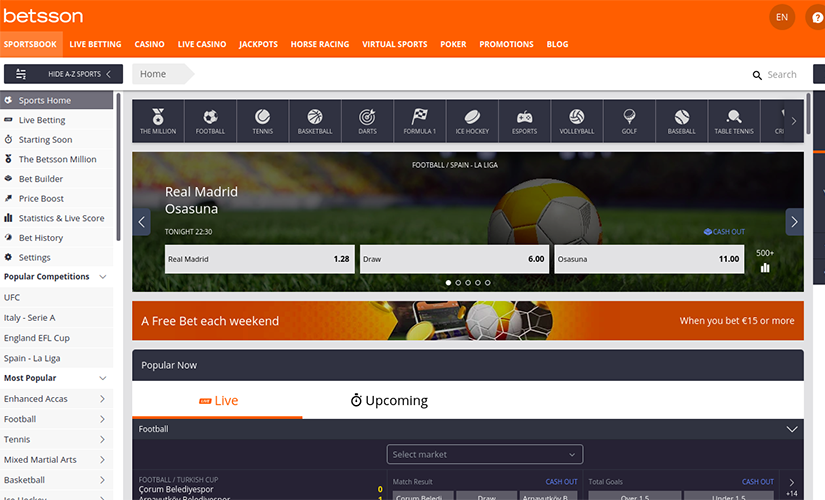The height and width of the screenshot is (500, 825).
Task: Open the Free Bet each weekend banner
Action: point(468,321)
